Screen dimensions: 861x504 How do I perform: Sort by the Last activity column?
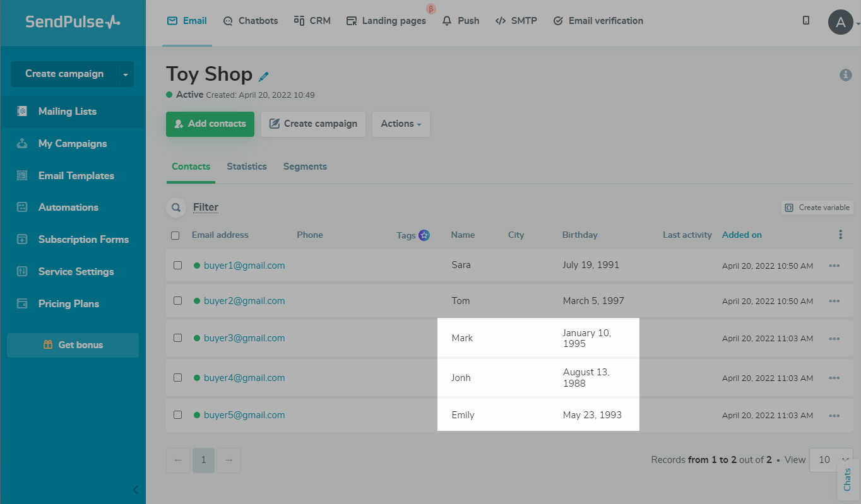(x=687, y=235)
